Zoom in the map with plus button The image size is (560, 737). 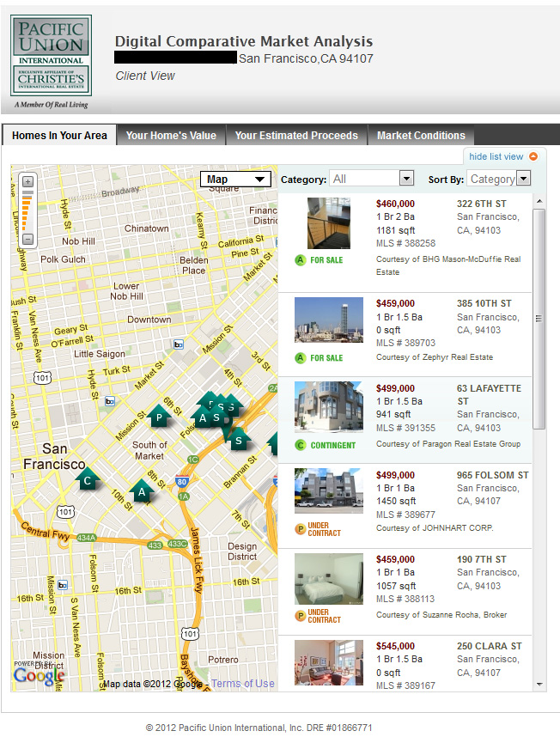[x=27, y=182]
